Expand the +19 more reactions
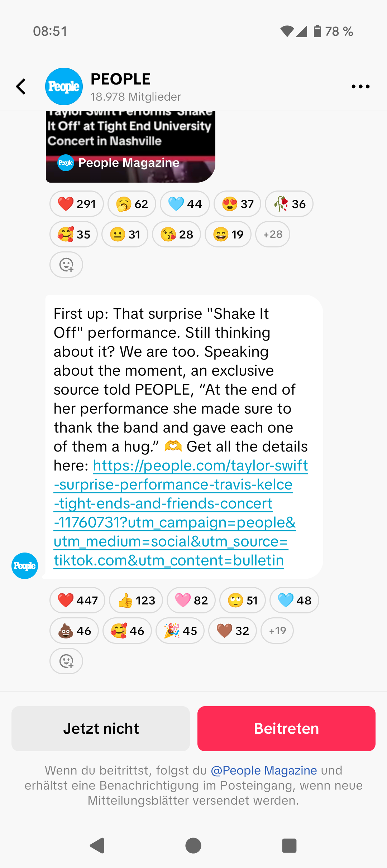 pyautogui.click(x=277, y=631)
